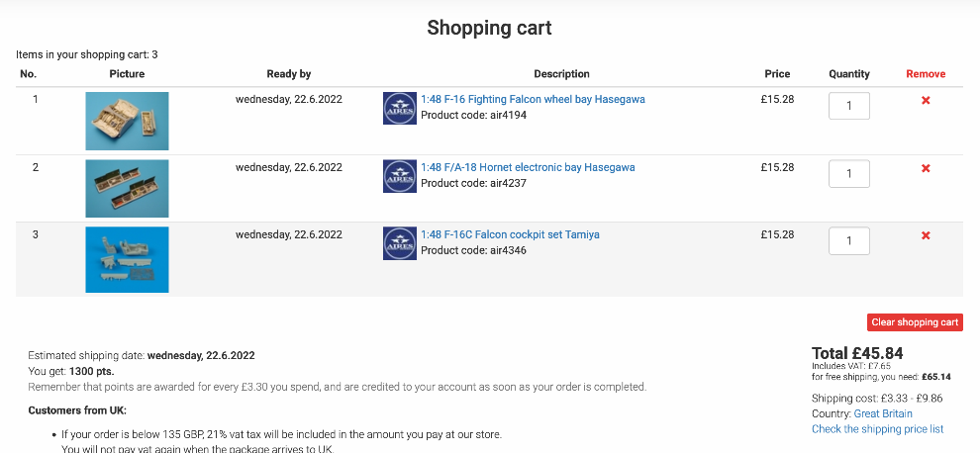Open the F-16C cockpit set product thumbnail
The height and width of the screenshot is (453, 980).
click(127, 259)
